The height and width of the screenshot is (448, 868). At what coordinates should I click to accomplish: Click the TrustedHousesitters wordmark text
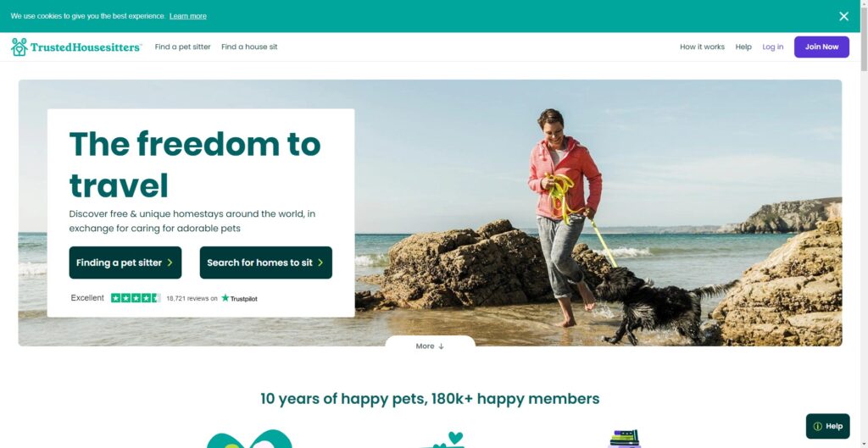coord(86,47)
